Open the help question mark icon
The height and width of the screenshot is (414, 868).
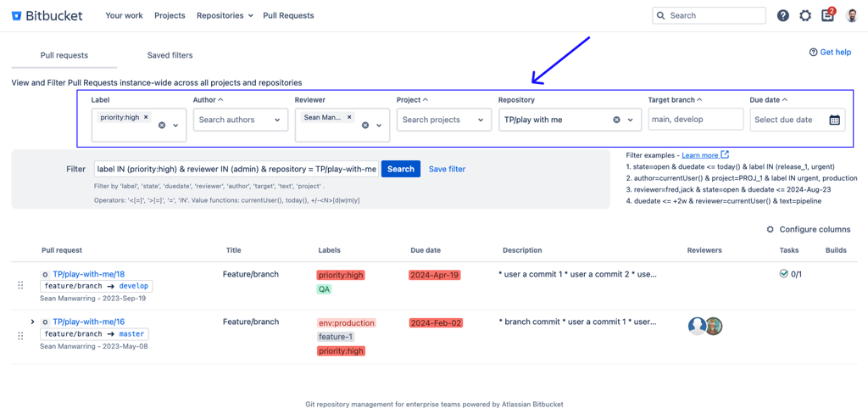(x=782, y=15)
